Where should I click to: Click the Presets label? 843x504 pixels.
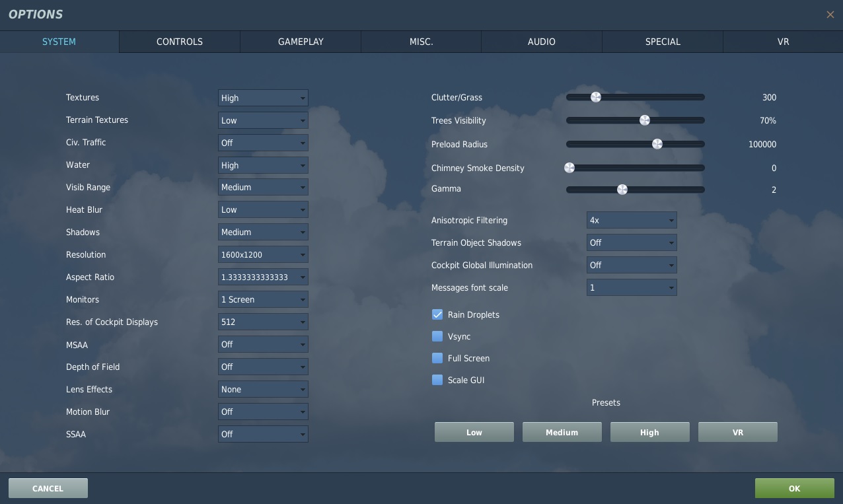606,402
